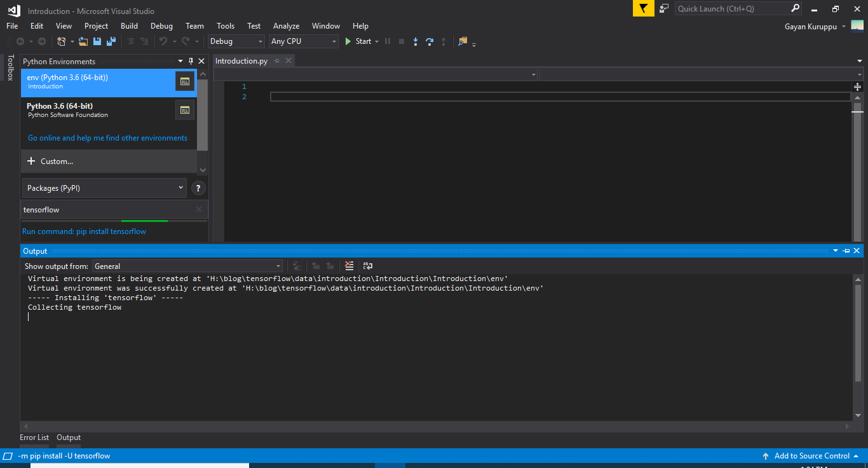This screenshot has width=868, height=468.
Task: Open the Tools menu
Action: 226,26
